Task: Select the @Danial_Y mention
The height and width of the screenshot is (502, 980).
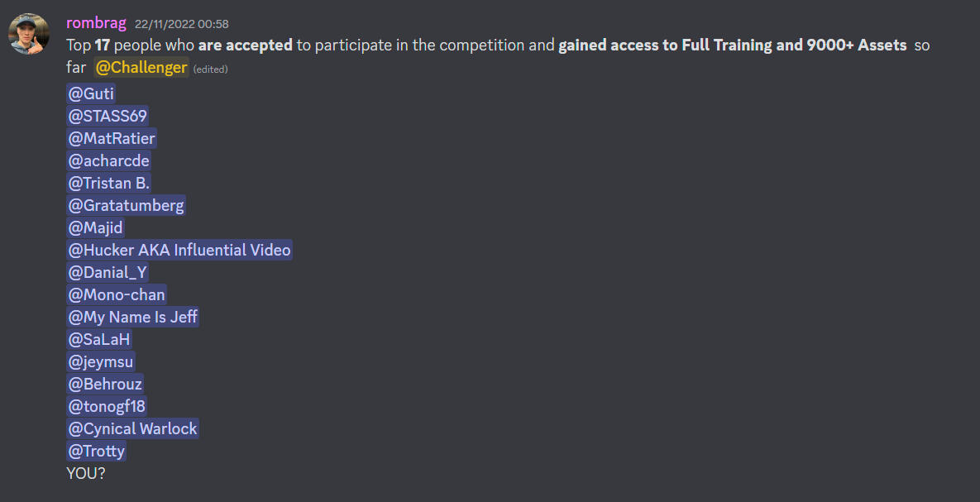Action: [108, 272]
